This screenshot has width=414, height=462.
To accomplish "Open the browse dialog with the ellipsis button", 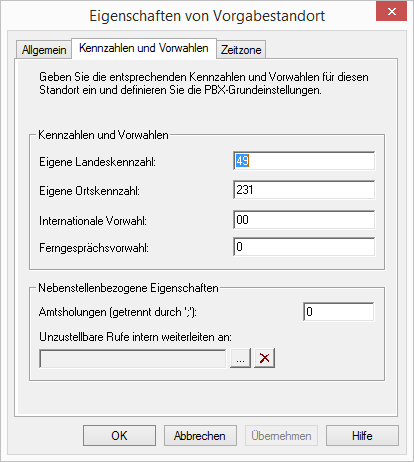I will (x=240, y=358).
